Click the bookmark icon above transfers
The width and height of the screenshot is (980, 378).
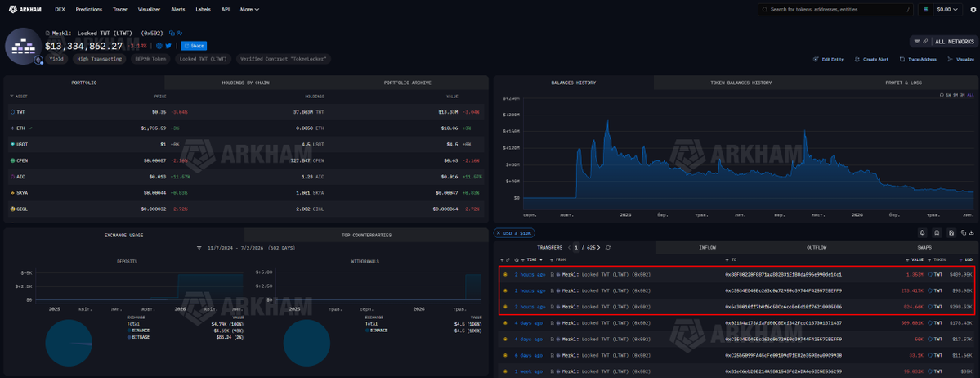click(936, 233)
